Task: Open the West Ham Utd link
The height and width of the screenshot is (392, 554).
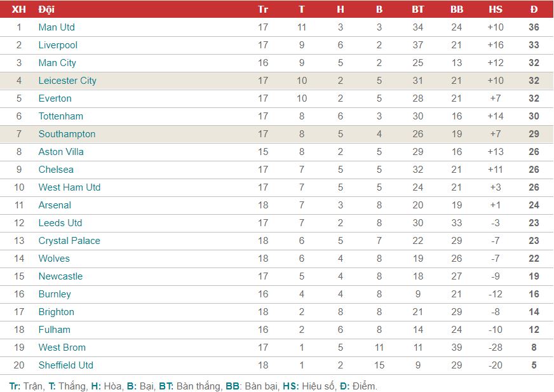Action: tap(70, 187)
